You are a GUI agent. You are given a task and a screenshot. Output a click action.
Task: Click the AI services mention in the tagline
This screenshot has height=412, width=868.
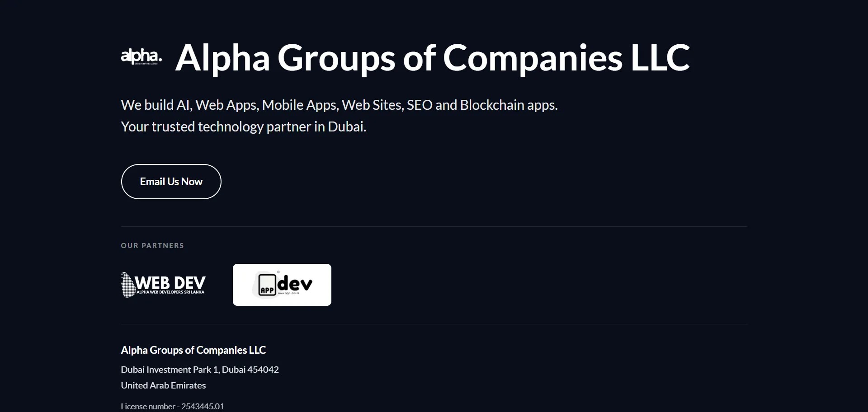click(183, 105)
